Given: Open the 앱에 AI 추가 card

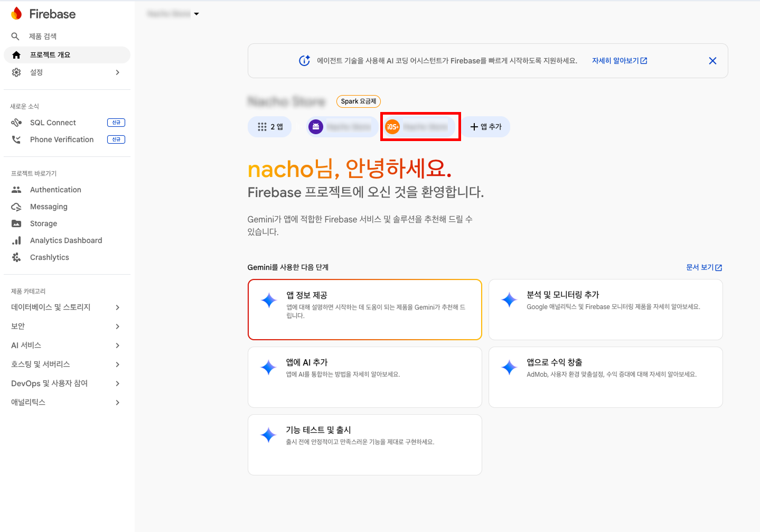Looking at the screenshot, I should (365, 377).
